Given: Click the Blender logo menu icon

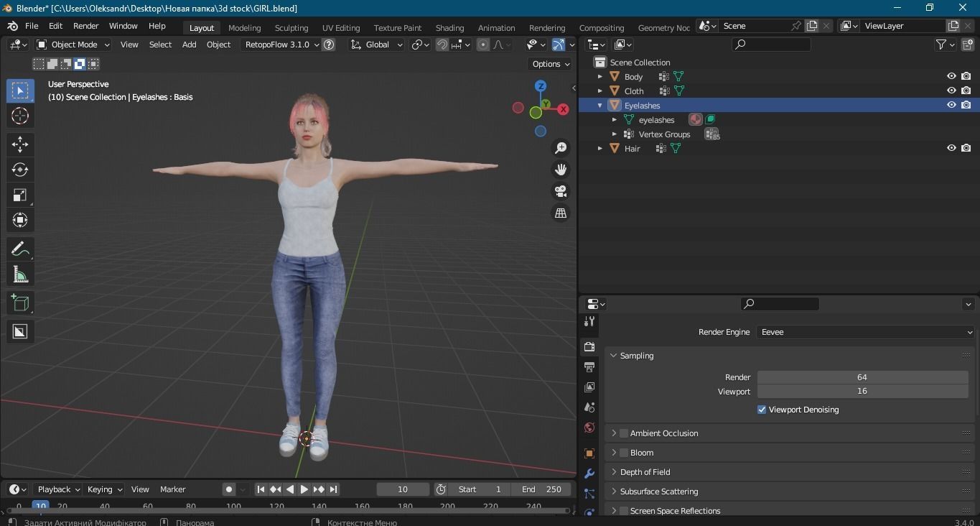Looking at the screenshot, I should (12, 26).
